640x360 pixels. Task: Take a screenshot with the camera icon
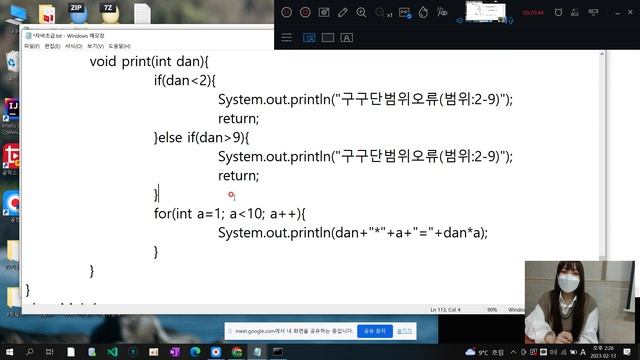(x=324, y=13)
